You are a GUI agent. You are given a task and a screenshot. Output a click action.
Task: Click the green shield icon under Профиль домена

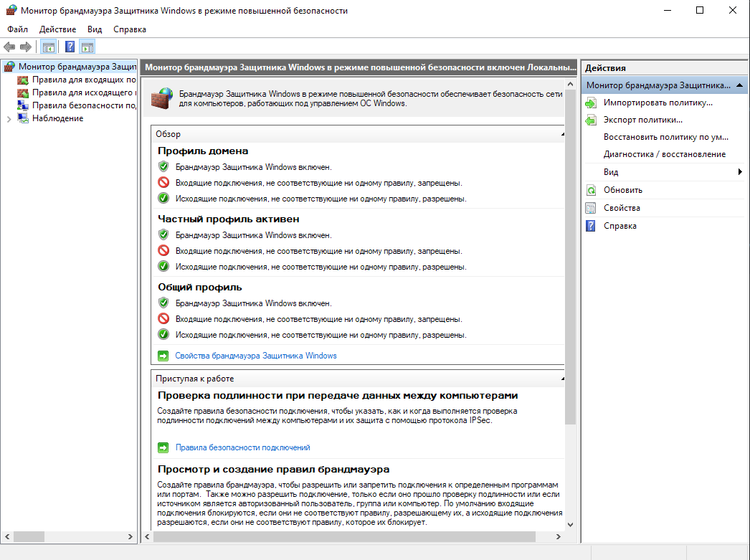[x=163, y=166]
